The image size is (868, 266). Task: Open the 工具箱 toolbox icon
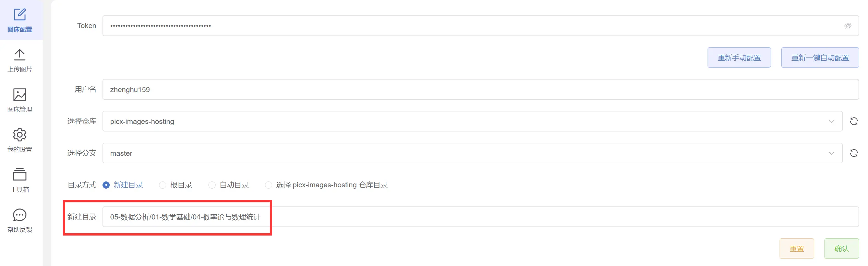[x=20, y=175]
